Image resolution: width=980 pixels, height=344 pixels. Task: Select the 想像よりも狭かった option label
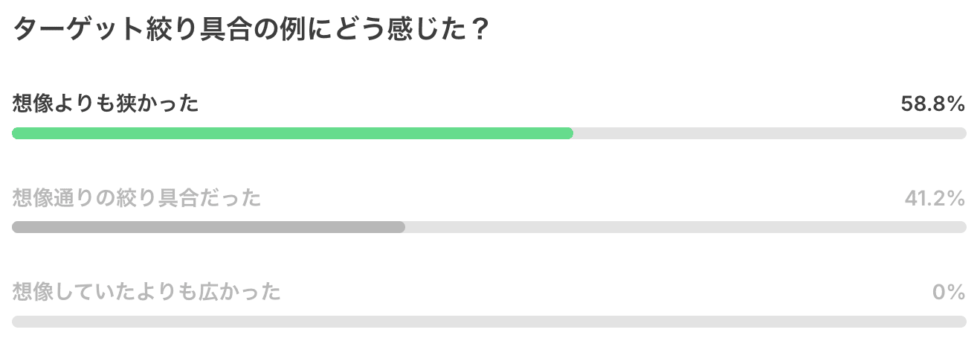[106, 104]
